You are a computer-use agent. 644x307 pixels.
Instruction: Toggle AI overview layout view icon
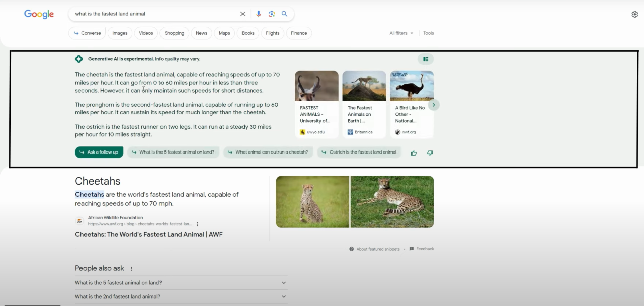pyautogui.click(x=426, y=59)
